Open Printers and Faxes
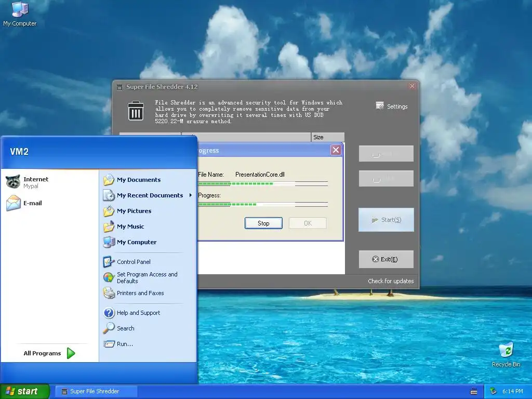The image size is (532, 399). coord(134,293)
